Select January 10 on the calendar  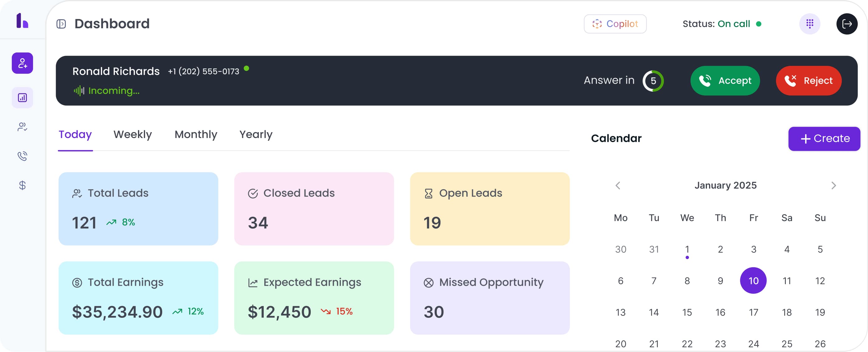[x=753, y=280]
